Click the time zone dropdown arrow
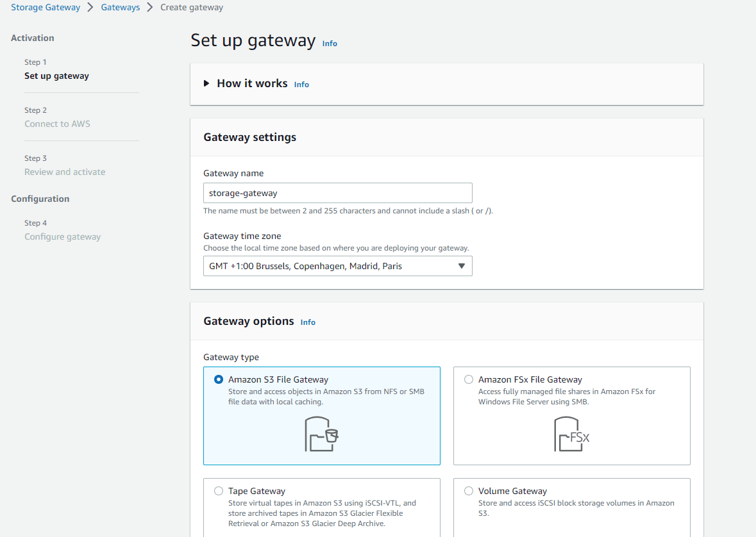The height and width of the screenshot is (537, 756). click(x=461, y=266)
